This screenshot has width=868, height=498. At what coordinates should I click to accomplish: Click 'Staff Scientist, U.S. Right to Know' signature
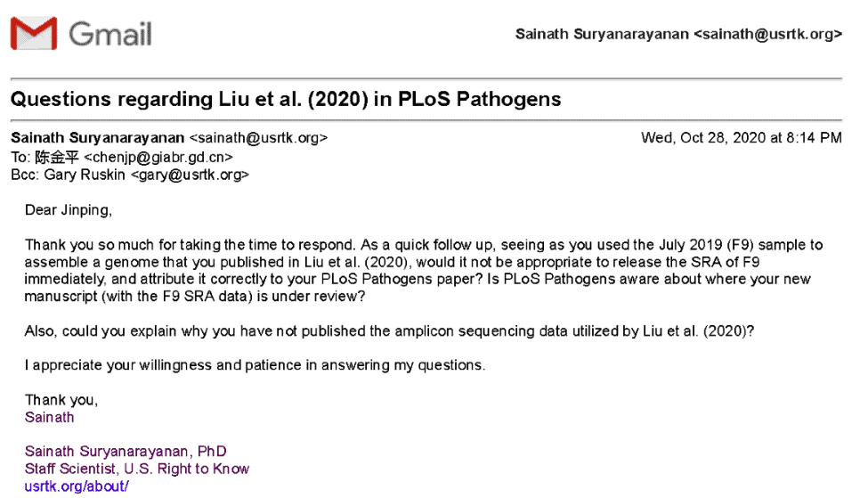136,469
